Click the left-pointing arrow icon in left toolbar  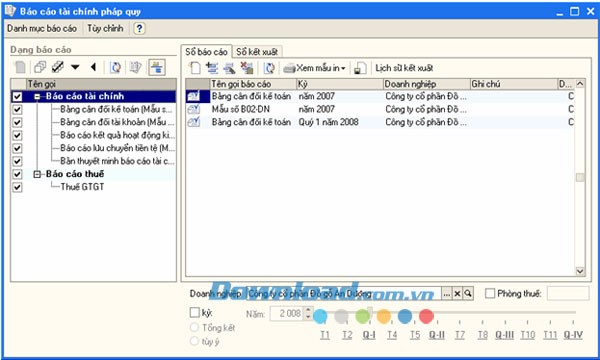click(x=93, y=67)
